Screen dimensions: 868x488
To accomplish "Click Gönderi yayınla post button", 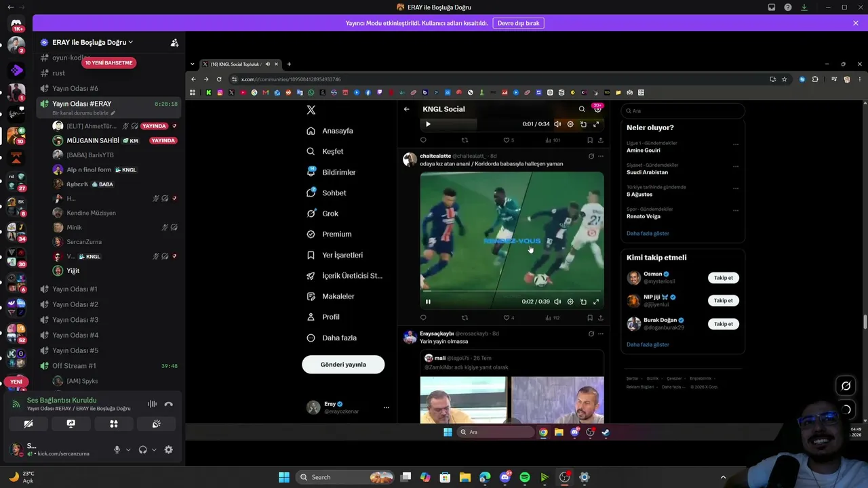I will coord(343,365).
